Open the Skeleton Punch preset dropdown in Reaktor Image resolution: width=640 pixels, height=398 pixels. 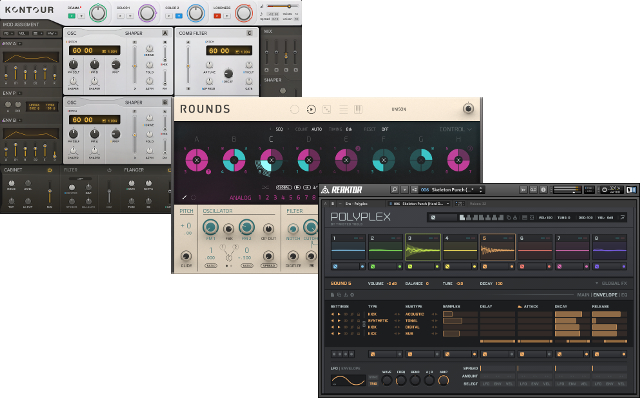451,190
